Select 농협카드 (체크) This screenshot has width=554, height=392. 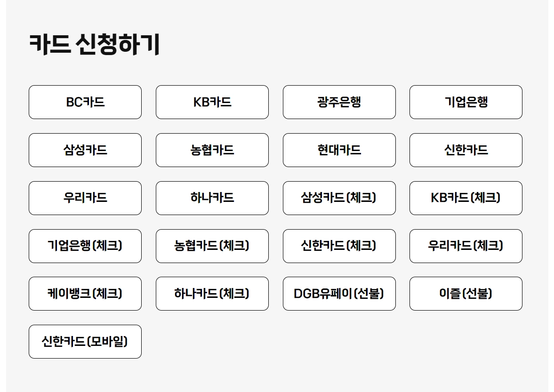point(212,246)
